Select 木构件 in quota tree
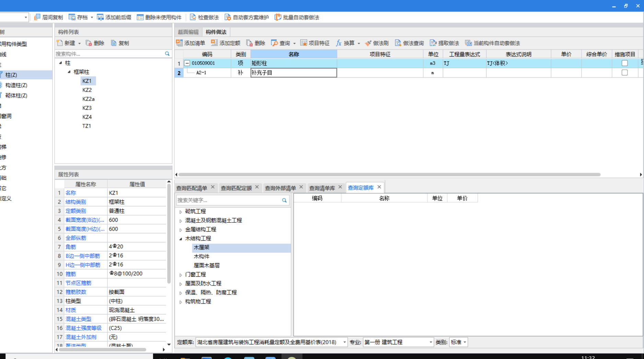This screenshot has width=644, height=359. click(x=202, y=256)
